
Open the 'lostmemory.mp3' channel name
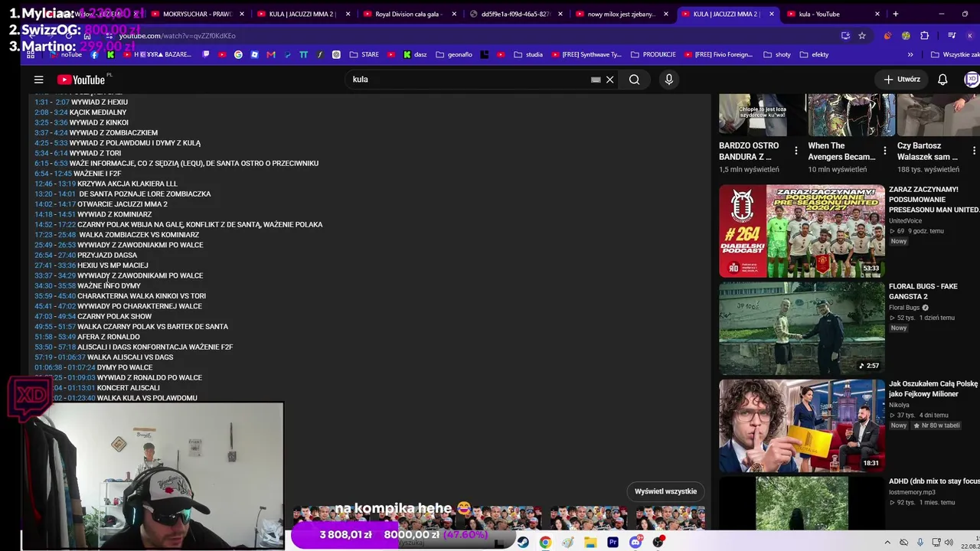(x=912, y=492)
